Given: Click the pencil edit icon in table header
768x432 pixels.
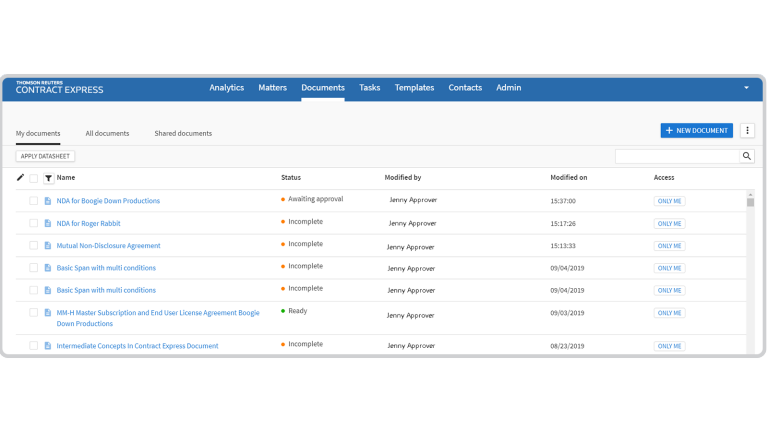Looking at the screenshot, I should [20, 177].
